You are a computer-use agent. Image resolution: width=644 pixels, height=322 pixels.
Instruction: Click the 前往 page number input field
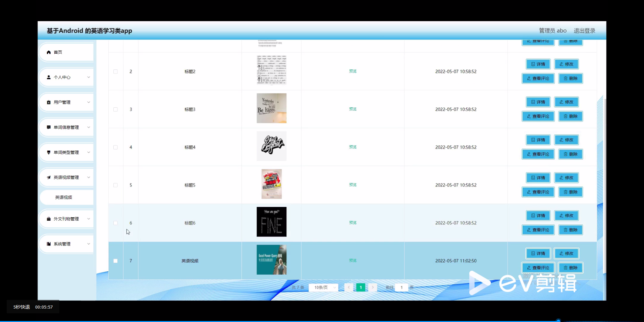401,287
